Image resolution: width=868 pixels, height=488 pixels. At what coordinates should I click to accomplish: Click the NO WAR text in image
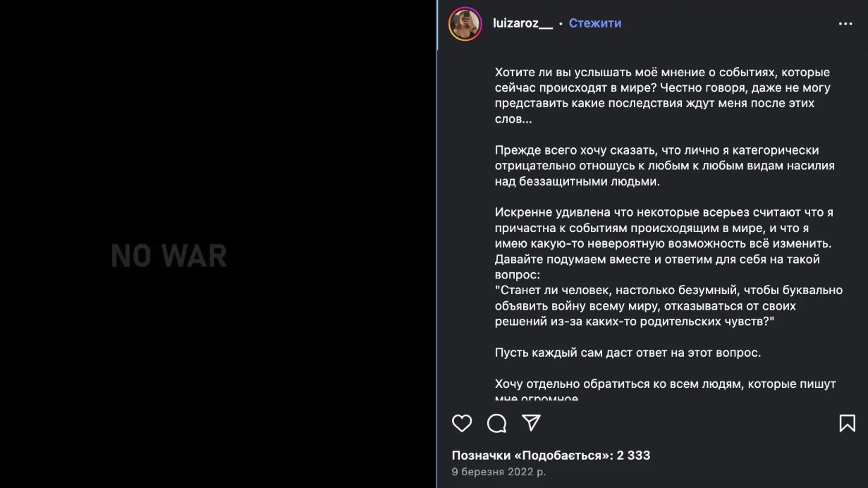tap(169, 255)
